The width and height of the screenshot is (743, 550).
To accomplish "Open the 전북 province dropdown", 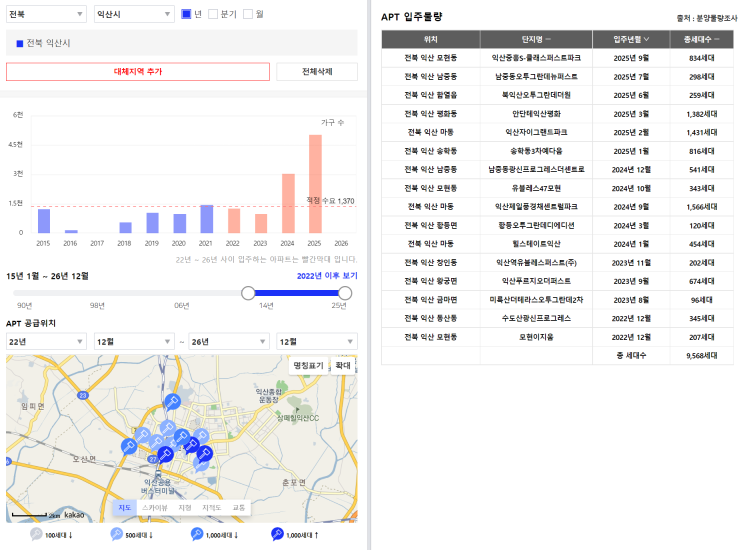I will coord(46,14).
